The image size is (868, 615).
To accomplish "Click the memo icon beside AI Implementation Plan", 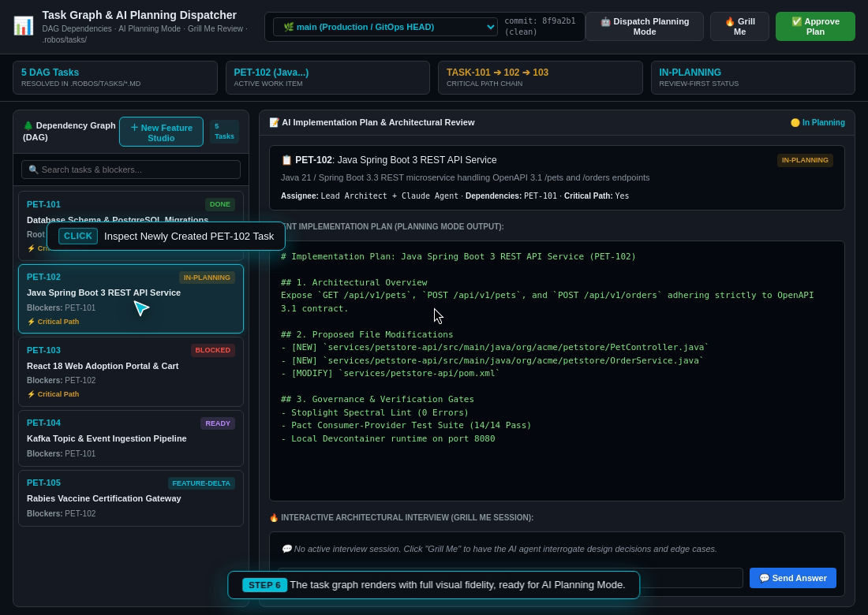I will tap(274, 122).
